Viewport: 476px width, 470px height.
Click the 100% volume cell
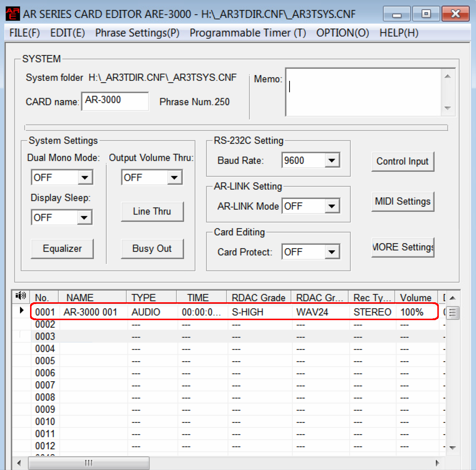(x=412, y=312)
